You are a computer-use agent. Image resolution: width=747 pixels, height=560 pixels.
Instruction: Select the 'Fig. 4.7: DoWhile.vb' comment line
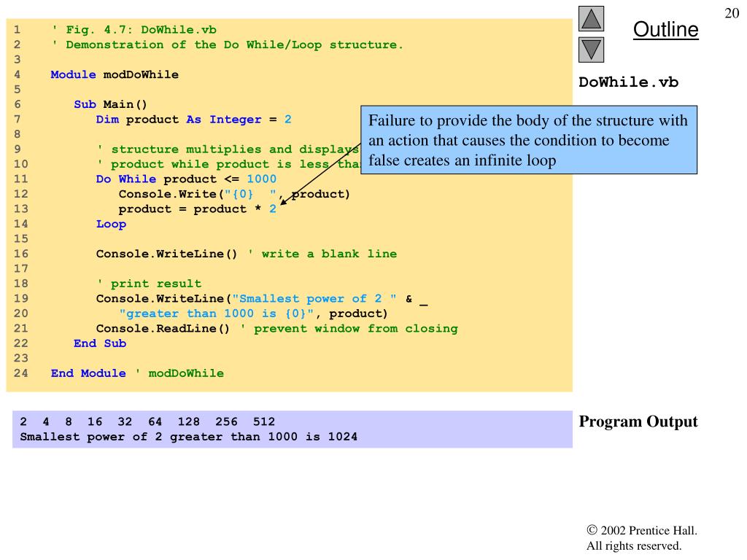click(134, 30)
